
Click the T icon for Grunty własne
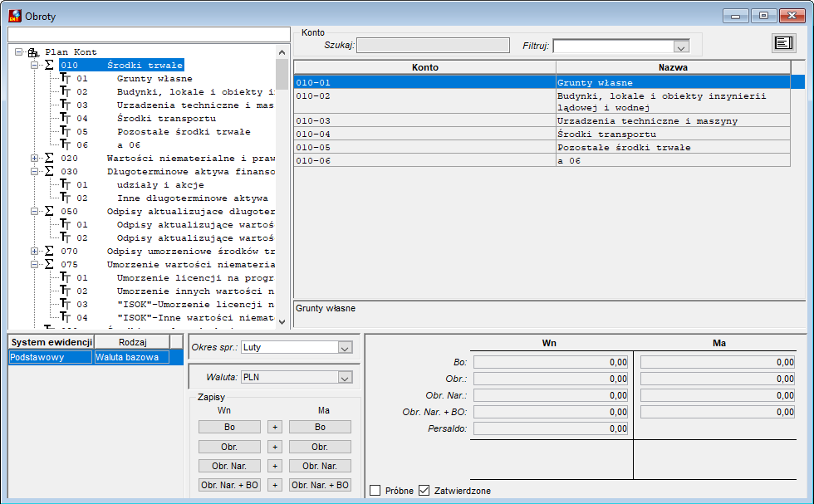(x=66, y=78)
